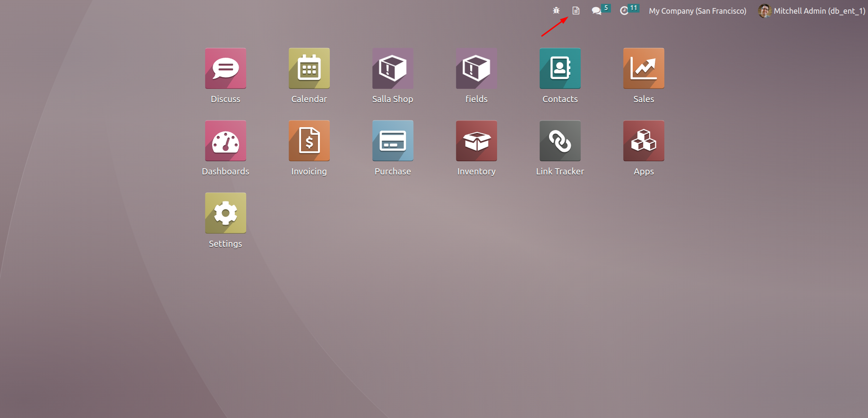Launch the Salla Shop app

(x=393, y=69)
